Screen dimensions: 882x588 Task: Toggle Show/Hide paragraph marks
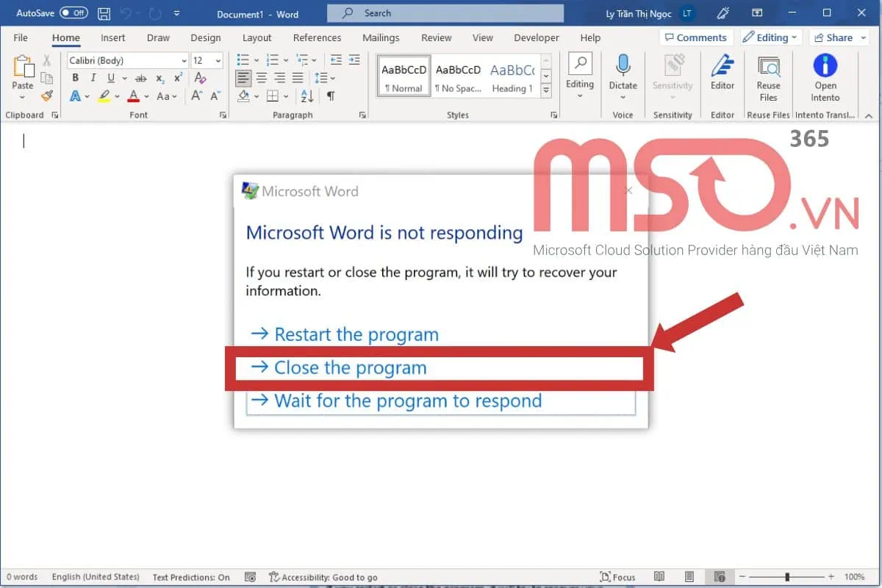(331, 96)
